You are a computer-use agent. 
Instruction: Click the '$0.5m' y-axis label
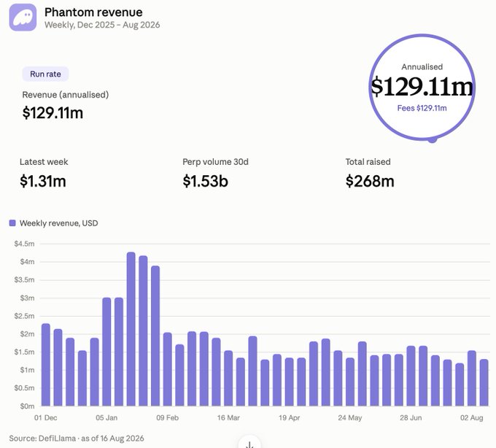pyautogui.click(x=24, y=388)
